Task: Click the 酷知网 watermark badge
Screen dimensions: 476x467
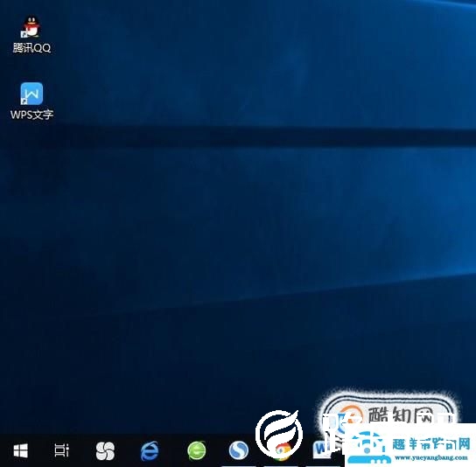Action: coord(388,411)
